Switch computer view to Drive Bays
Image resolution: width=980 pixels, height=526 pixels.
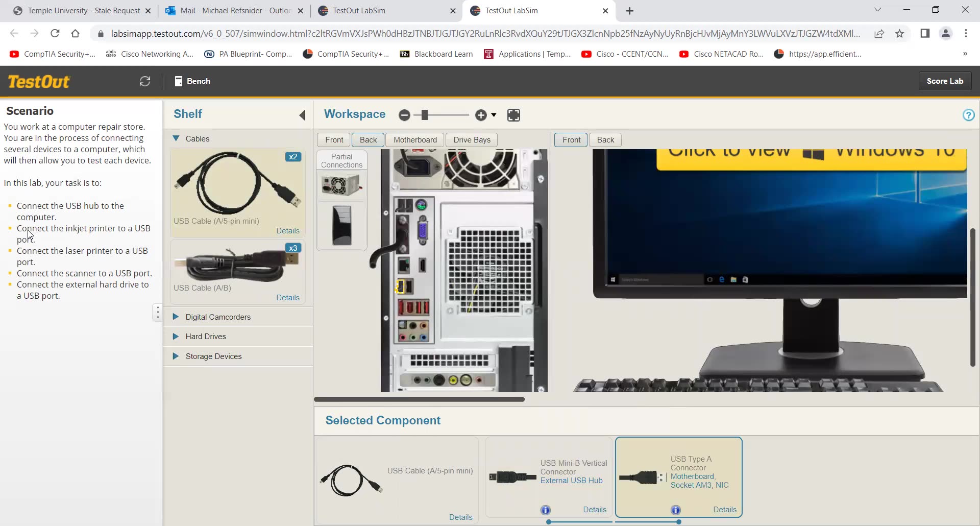(x=472, y=140)
